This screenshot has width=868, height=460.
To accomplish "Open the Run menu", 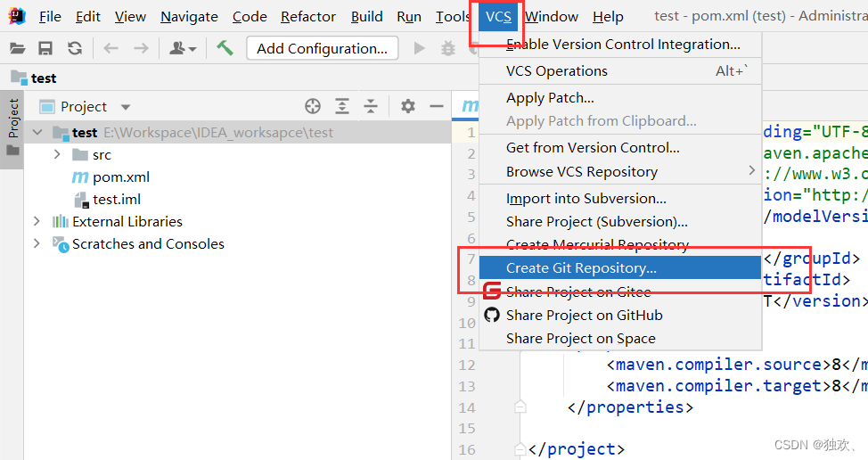I will point(409,17).
